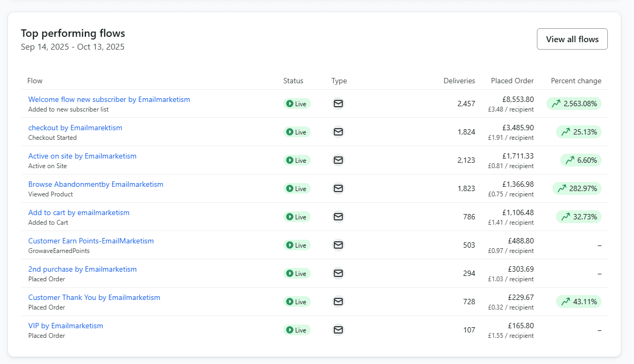Click Live status badge for VIP flow
The width and height of the screenshot is (634, 364).
pos(297,330)
